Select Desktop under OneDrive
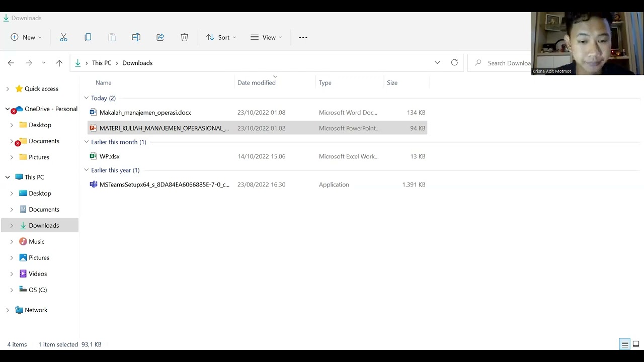This screenshot has height=362, width=644. click(40, 125)
